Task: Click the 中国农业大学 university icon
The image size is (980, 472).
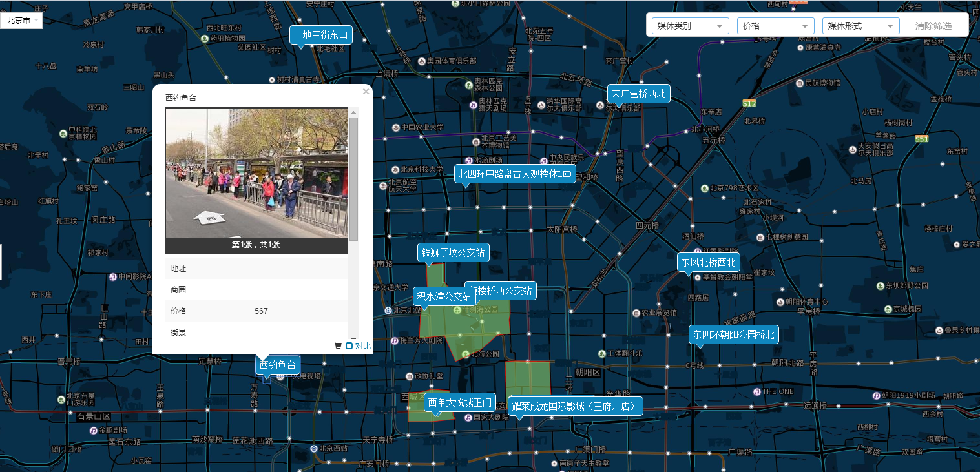Action: [396, 127]
